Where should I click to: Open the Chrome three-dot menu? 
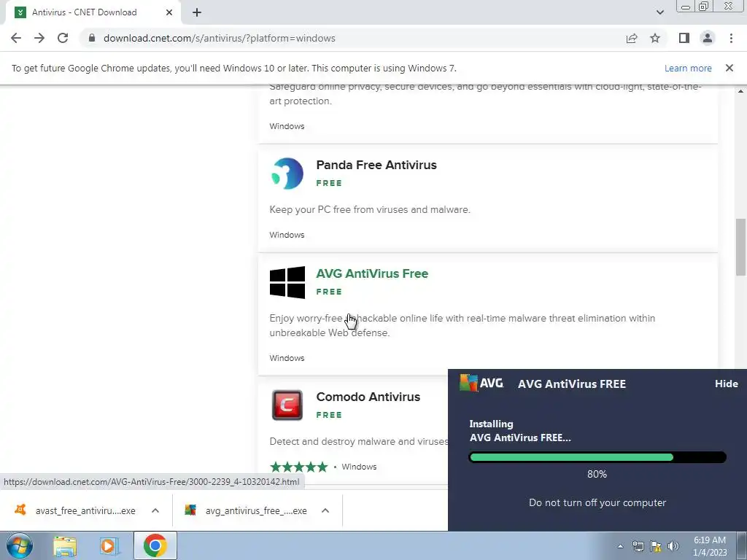point(731,38)
